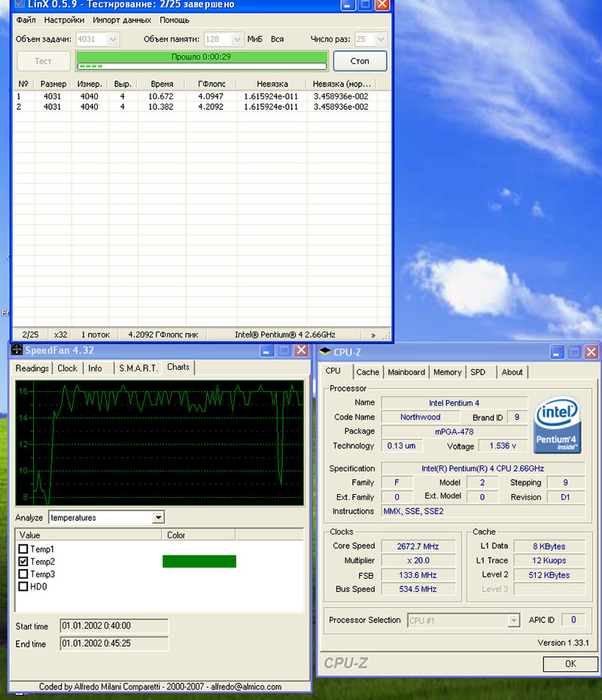
Task: Click the Невязка column header
Action: (x=272, y=84)
